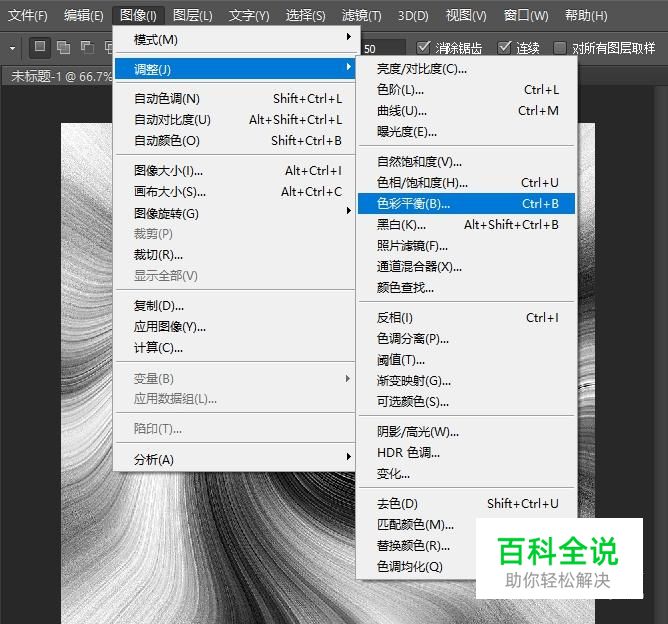668x624 pixels.
Task: Choose 自动颜色(O) from the menu
Action: coord(235,141)
